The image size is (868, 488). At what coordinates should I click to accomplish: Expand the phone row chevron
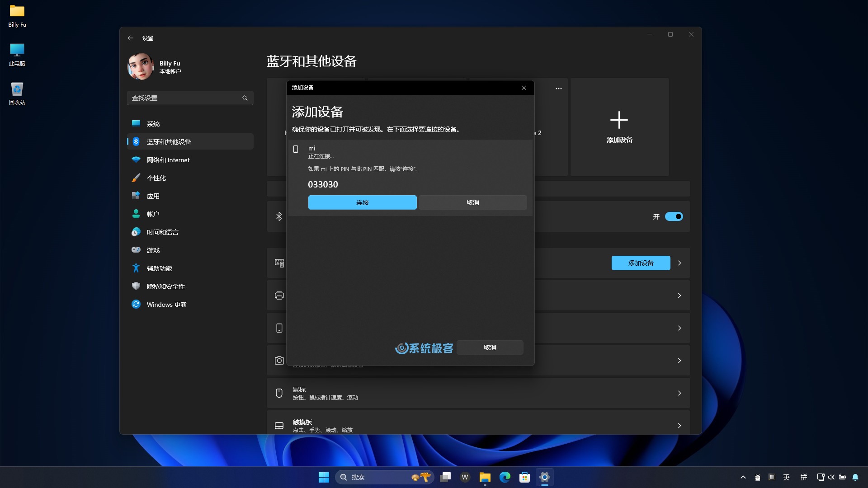pos(679,328)
